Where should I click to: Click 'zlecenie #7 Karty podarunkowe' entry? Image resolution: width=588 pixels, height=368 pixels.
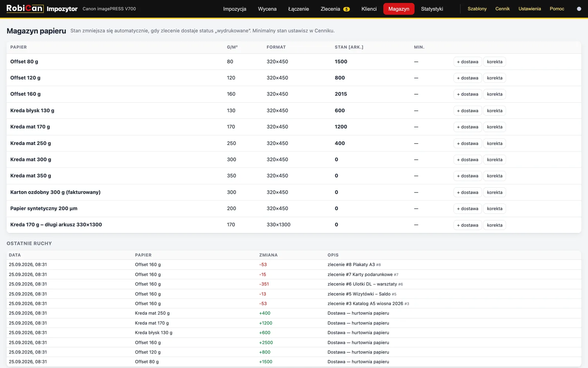(360, 275)
